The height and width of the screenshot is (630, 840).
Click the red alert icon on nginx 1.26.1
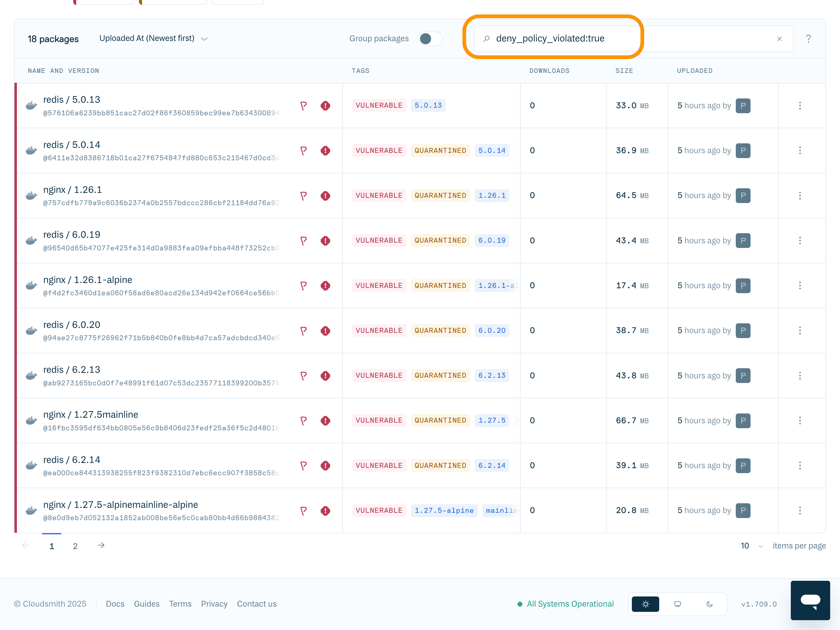coord(325,196)
